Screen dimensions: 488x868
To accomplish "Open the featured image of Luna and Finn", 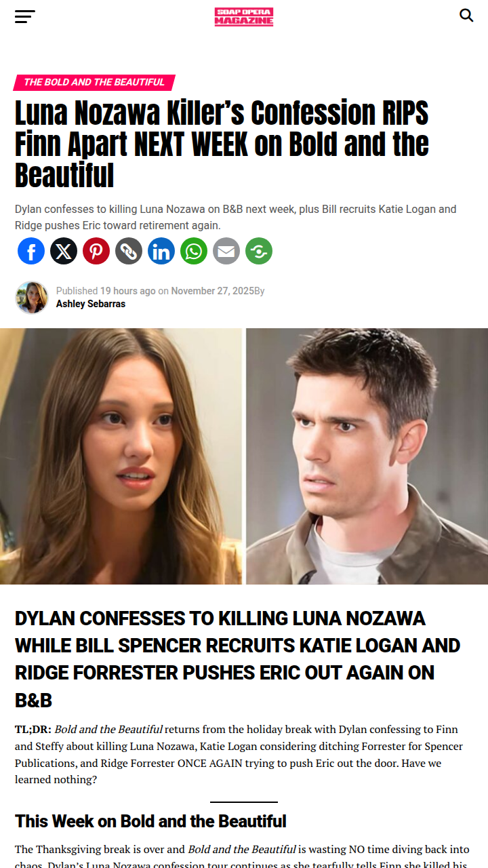I will click(x=244, y=456).
